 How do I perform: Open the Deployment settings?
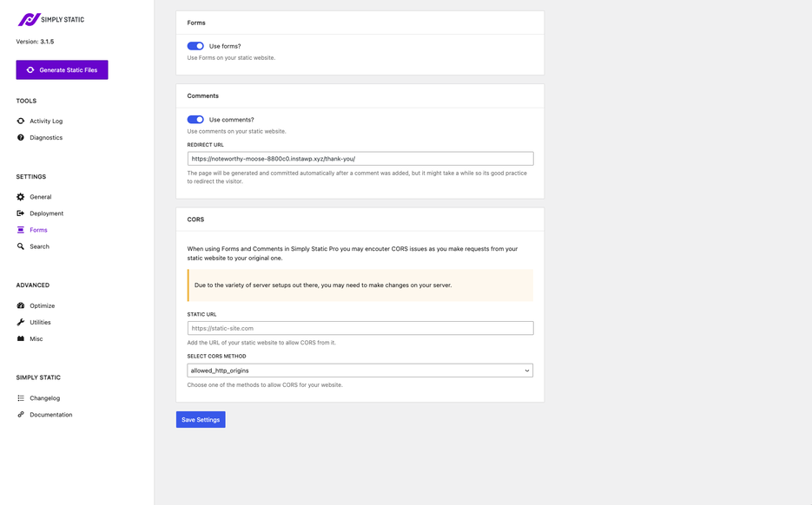(x=45, y=213)
